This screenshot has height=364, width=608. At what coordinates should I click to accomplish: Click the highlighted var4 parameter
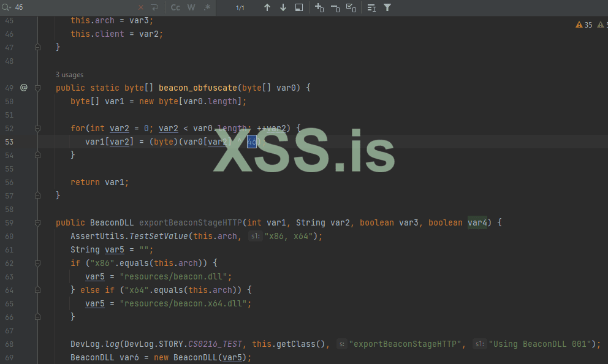pyautogui.click(x=477, y=223)
